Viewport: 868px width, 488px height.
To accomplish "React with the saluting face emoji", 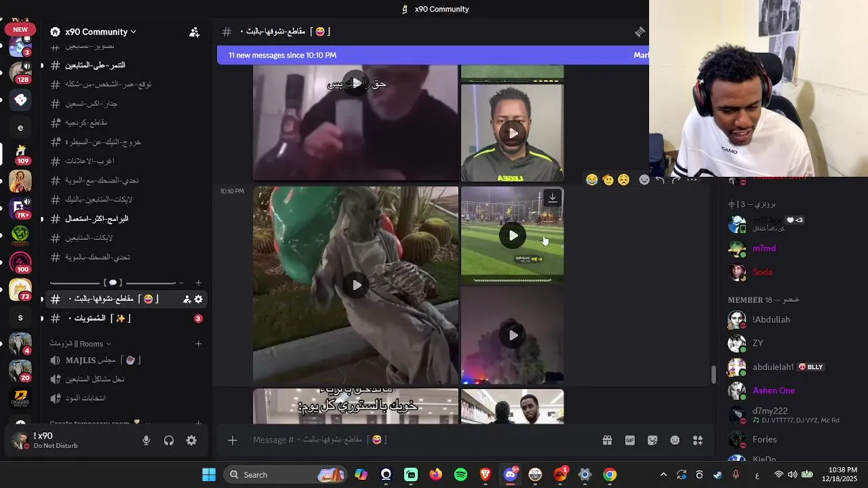I will pos(608,180).
